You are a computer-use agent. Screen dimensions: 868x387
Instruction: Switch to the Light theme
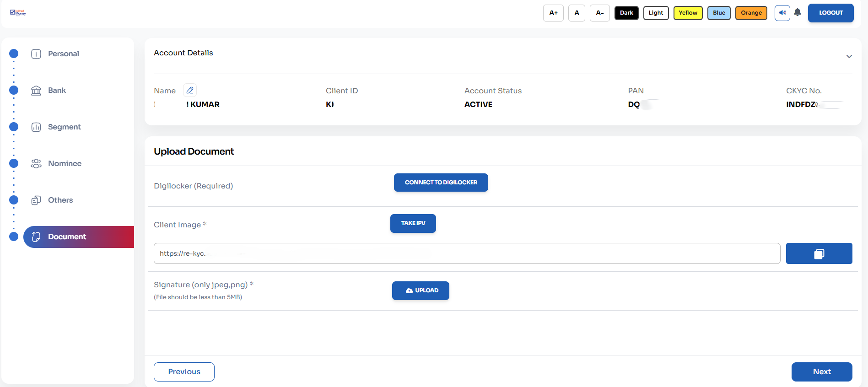click(x=656, y=13)
